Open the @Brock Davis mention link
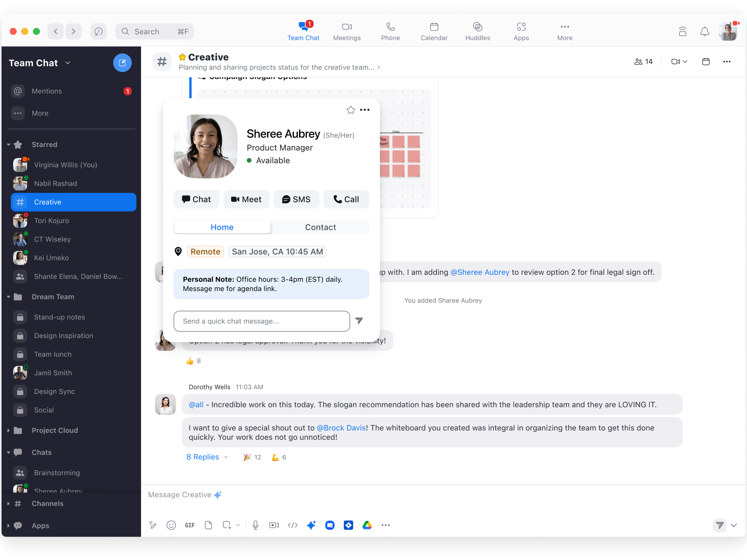The image size is (747, 560). pyautogui.click(x=341, y=428)
